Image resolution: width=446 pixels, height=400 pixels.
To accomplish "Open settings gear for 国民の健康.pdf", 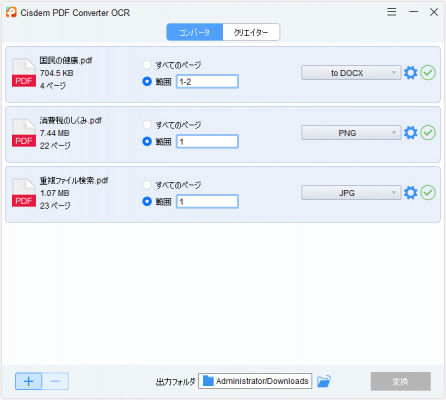I will click(410, 73).
